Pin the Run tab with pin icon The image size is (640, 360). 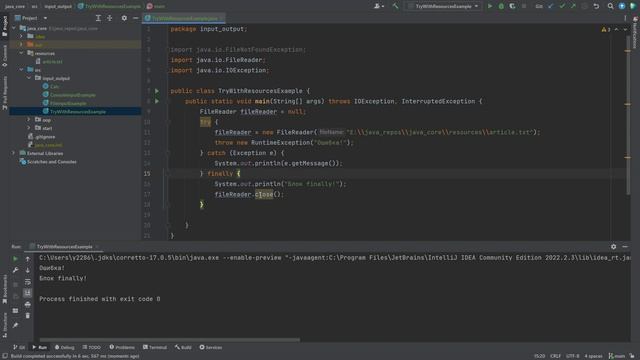click(x=15, y=325)
